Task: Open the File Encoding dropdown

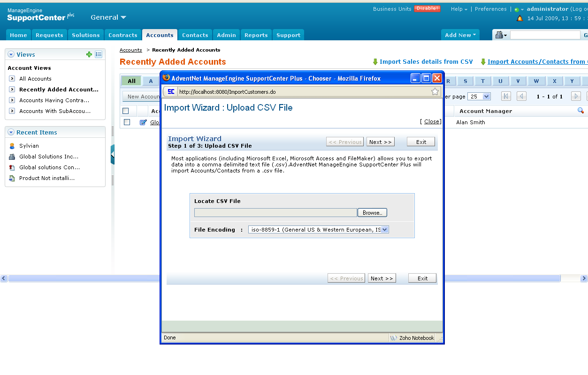Action: click(x=319, y=230)
